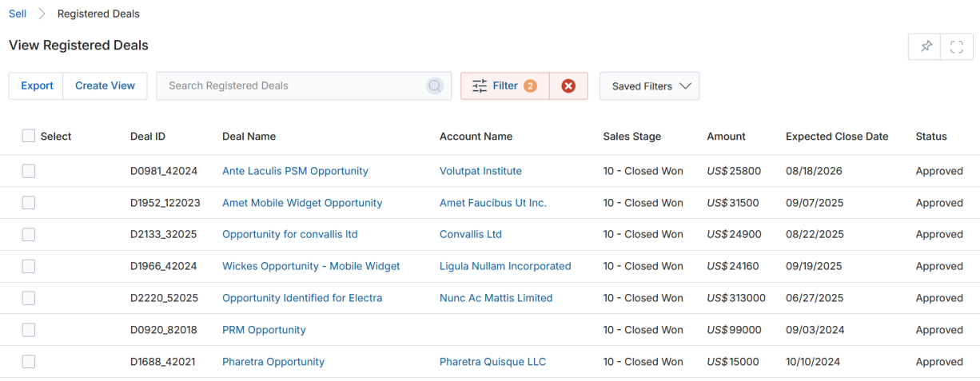980x381 pixels.
Task: Select checkbox for deal D2133_32025
Action: click(29, 234)
